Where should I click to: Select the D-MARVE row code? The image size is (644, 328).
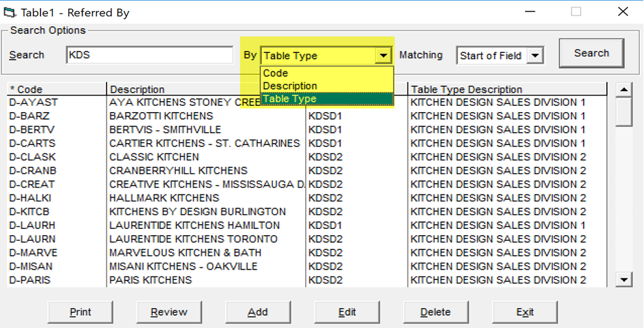(x=33, y=252)
